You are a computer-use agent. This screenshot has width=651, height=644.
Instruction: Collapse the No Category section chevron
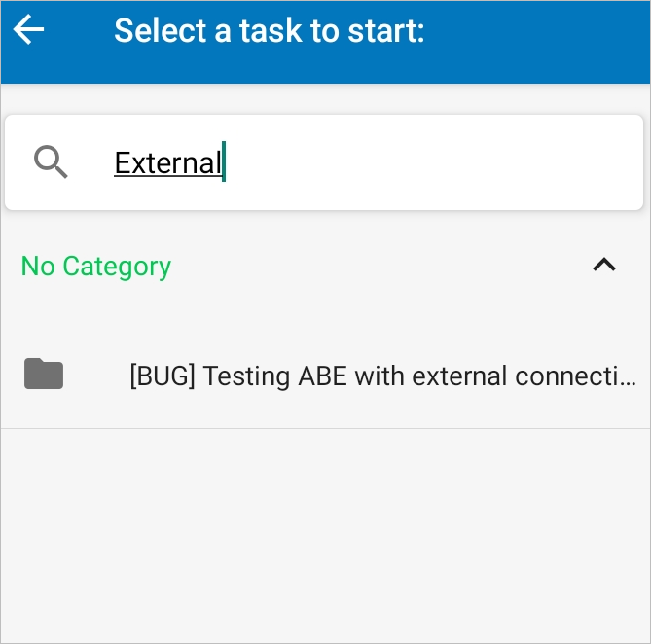(604, 265)
